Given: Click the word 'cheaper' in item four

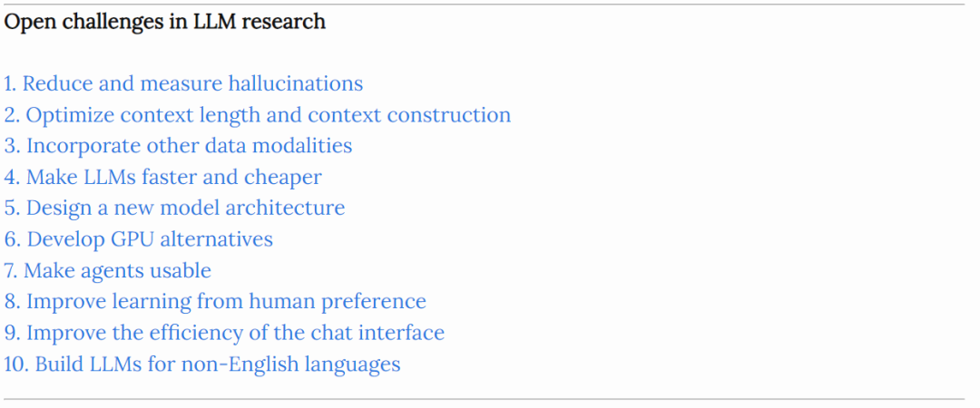Looking at the screenshot, I should 282,178.
